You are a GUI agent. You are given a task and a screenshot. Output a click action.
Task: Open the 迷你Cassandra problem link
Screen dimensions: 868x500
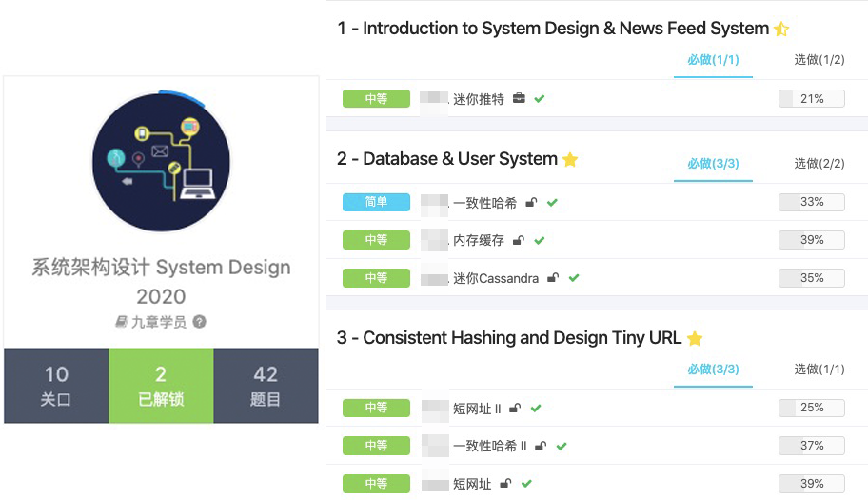tap(496, 278)
